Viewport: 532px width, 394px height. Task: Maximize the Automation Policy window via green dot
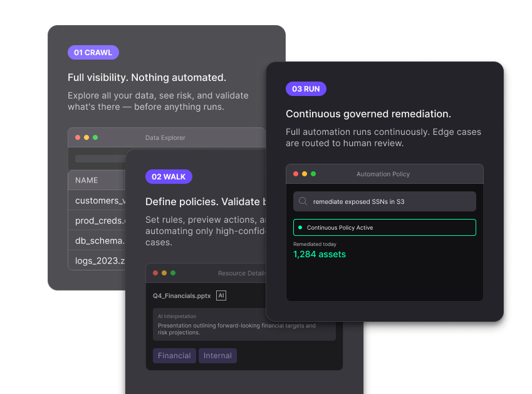point(313,174)
